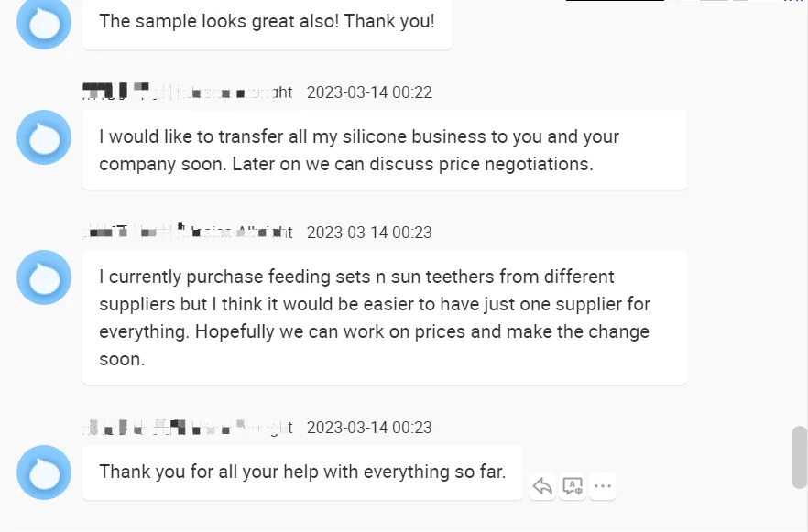Viewport: 808px width, 532px height.
Task: Click the chat scrollbar thumb
Action: pyautogui.click(x=799, y=457)
